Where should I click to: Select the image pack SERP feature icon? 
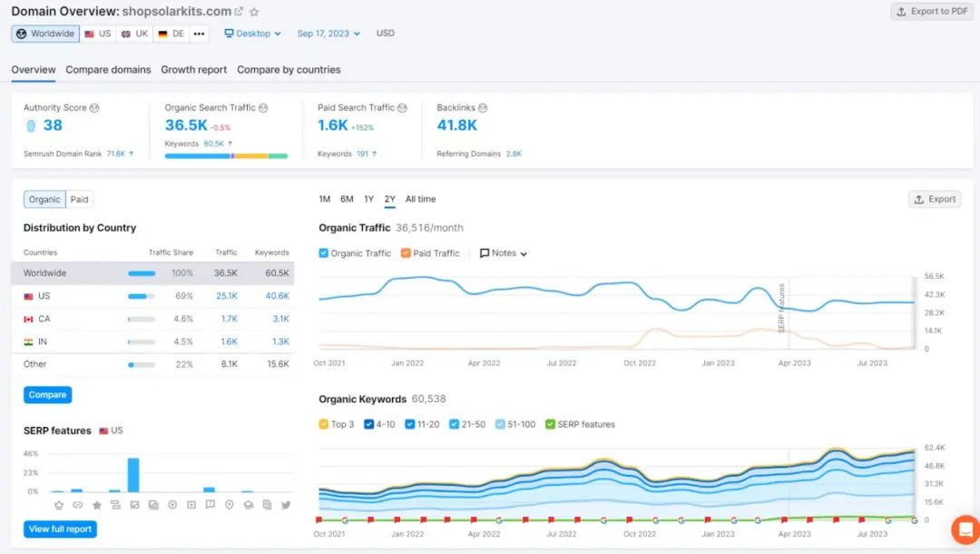(x=153, y=505)
